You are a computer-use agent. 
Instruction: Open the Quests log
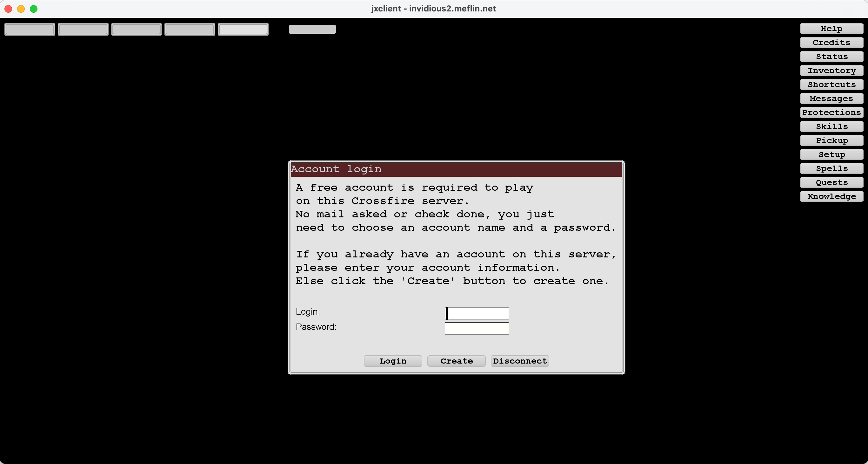(x=831, y=183)
